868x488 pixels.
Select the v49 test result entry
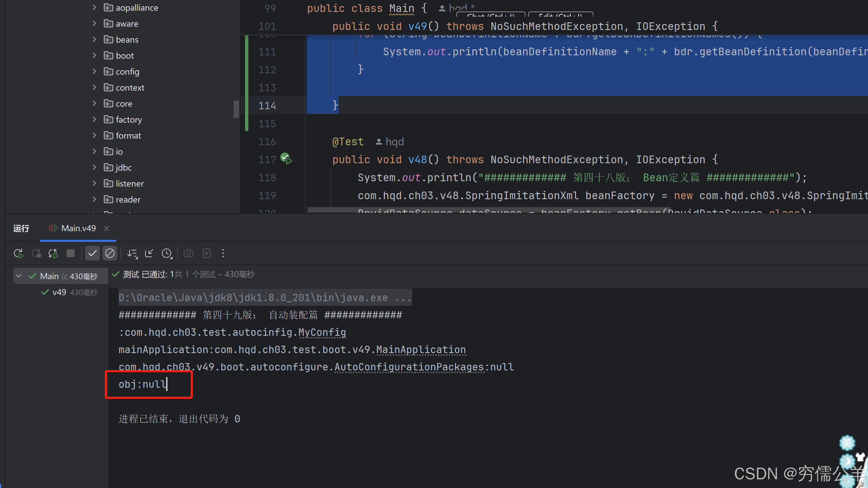(59, 292)
